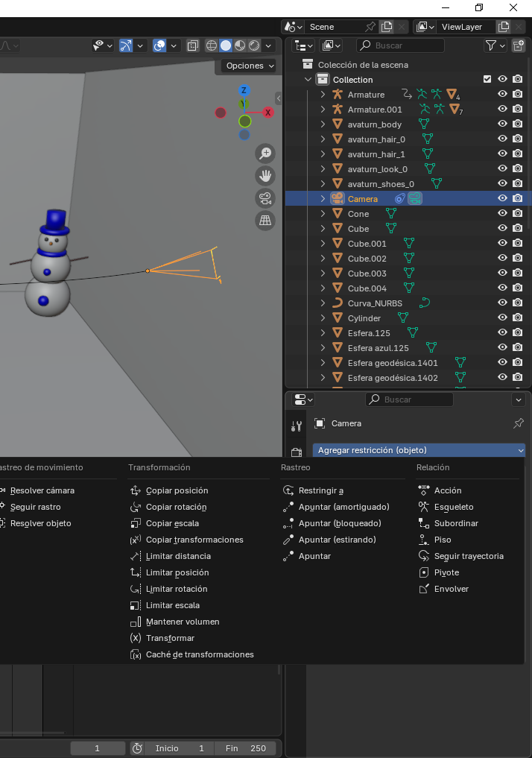
Task: Click the red X axis gizmo
Action: point(267,113)
